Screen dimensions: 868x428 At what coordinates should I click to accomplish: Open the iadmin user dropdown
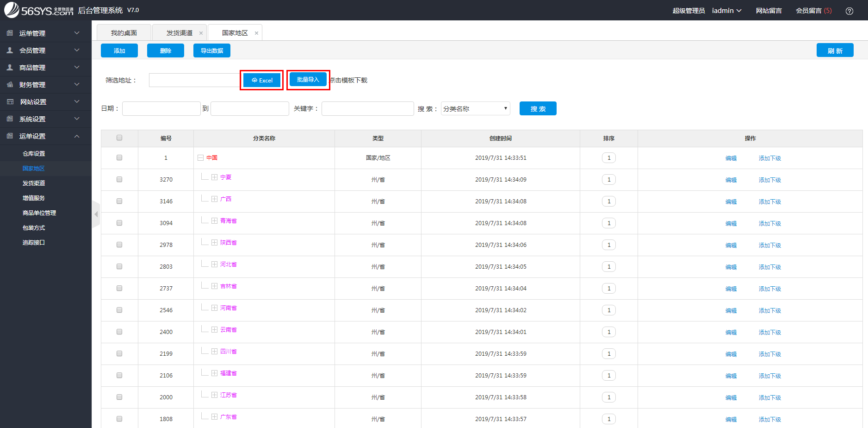pos(726,11)
